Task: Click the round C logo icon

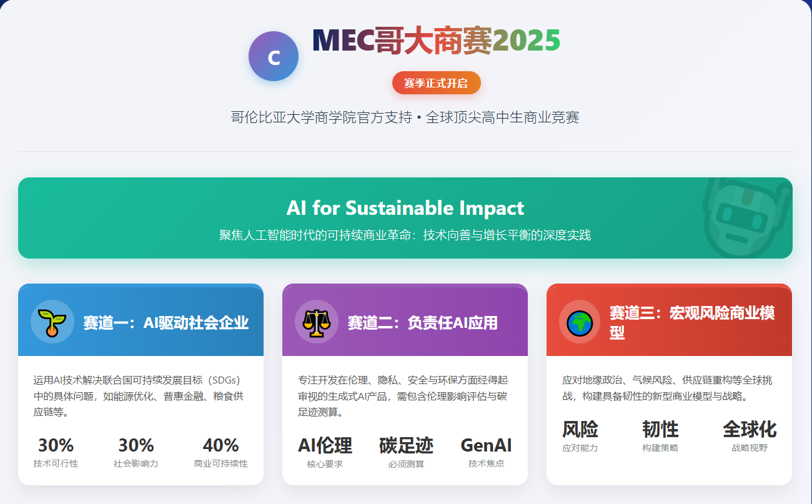Action: pyautogui.click(x=274, y=56)
